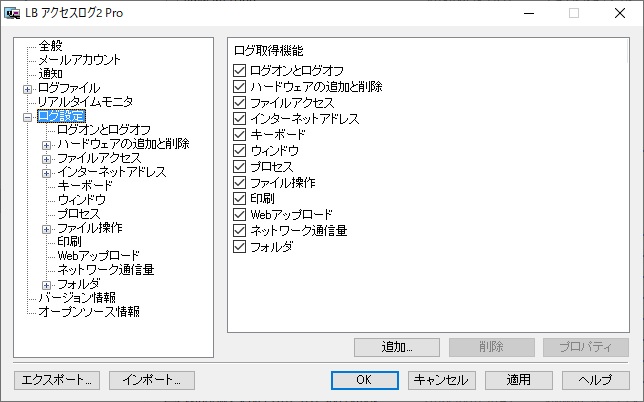The image size is (644, 402).
Task: Toggle the ネットワーク通信量 checkbox
Action: click(x=239, y=231)
